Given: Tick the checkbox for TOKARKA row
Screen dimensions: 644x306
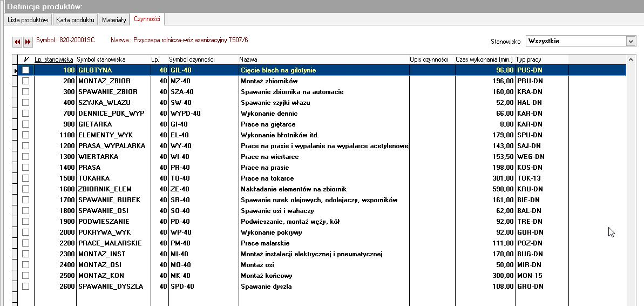Looking at the screenshot, I should click(x=25, y=178).
